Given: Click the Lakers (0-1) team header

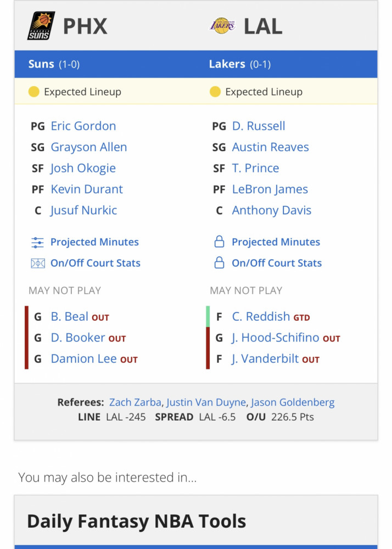Looking at the screenshot, I should (x=240, y=64).
